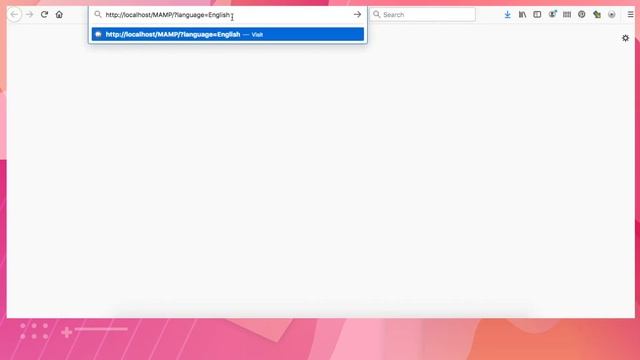
Task: Click the vertical bars extension icon
Action: click(567, 15)
